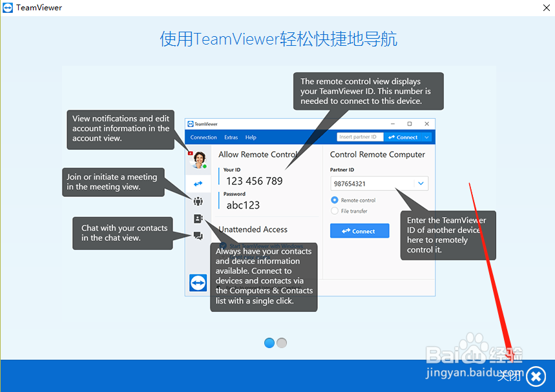Click the Control Remote Computer heading

coord(377,154)
